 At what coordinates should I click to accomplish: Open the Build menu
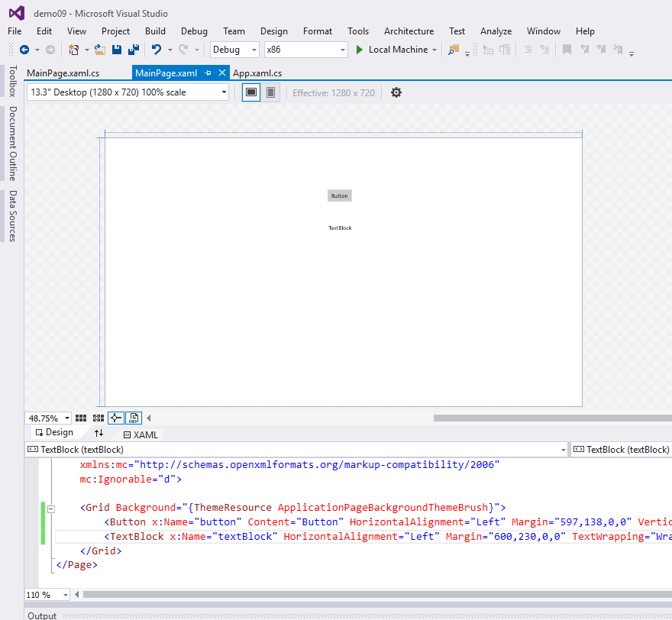click(x=155, y=31)
